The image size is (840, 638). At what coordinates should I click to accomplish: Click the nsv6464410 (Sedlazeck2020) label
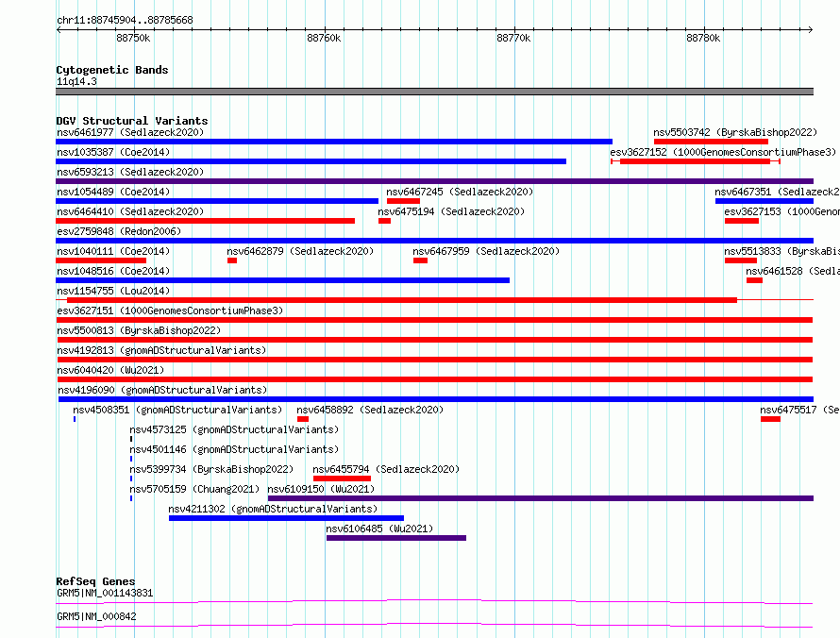point(130,211)
